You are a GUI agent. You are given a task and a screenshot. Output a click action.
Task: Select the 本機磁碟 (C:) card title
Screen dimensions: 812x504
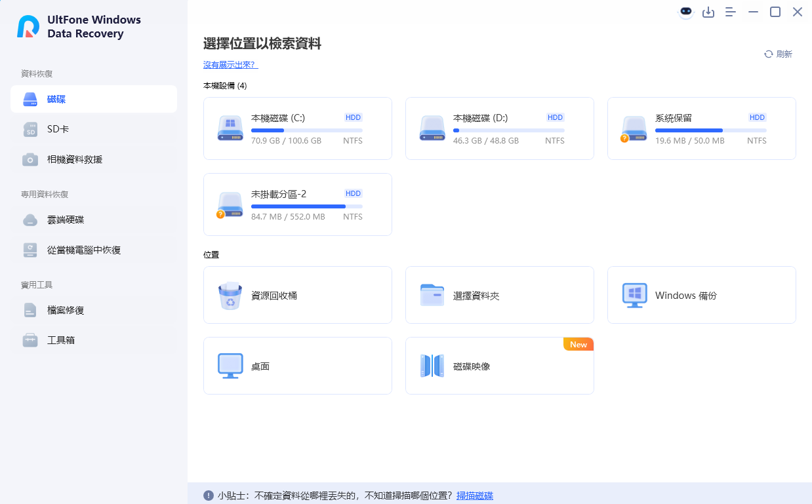pyautogui.click(x=278, y=118)
